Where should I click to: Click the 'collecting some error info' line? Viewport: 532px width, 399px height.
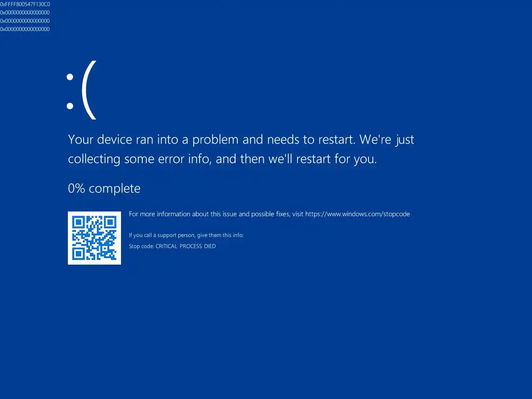(x=222, y=159)
